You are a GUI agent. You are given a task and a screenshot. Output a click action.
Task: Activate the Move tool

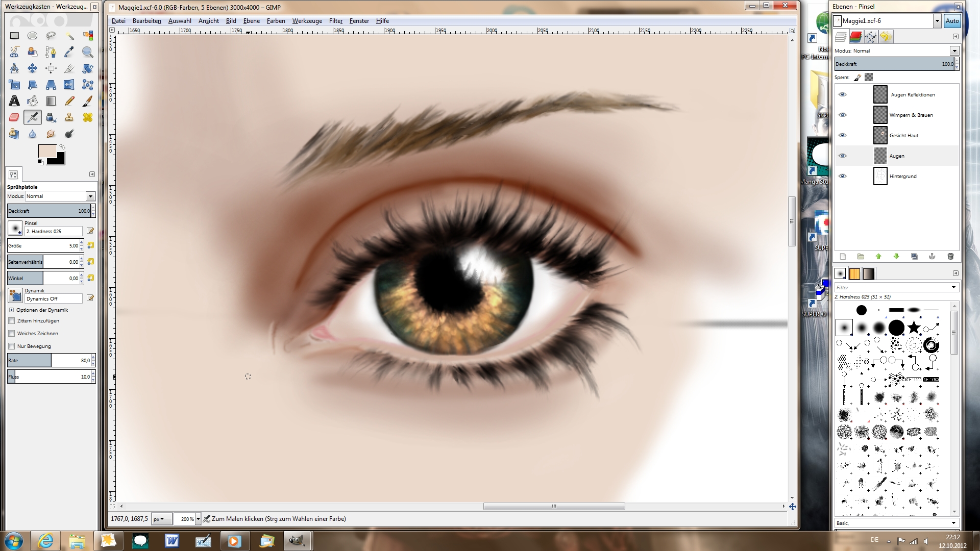click(33, 68)
